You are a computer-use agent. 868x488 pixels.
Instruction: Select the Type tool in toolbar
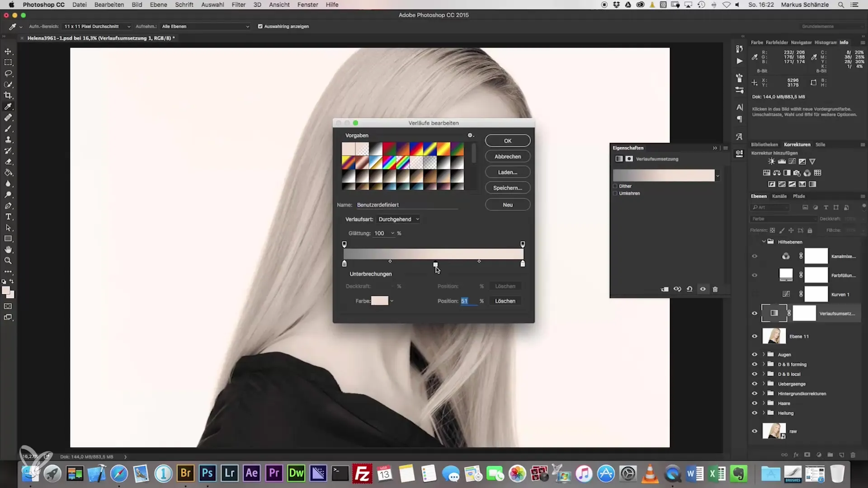point(8,217)
